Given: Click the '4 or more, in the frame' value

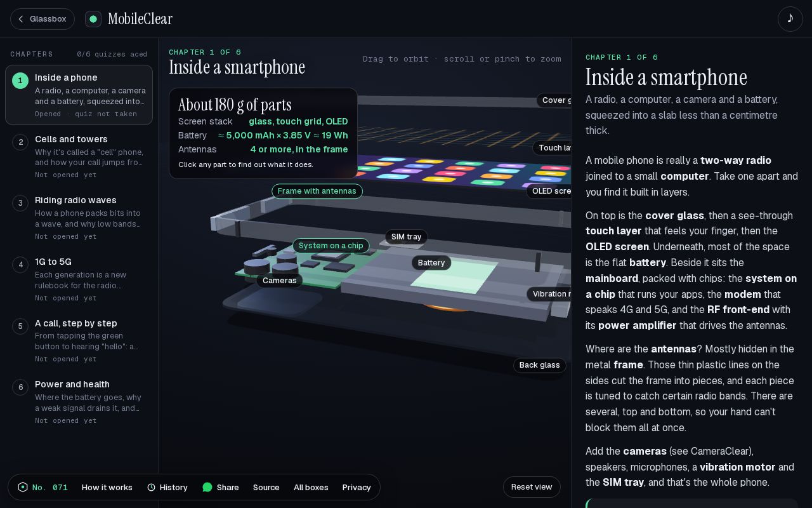Looking at the screenshot, I should 299,149.
